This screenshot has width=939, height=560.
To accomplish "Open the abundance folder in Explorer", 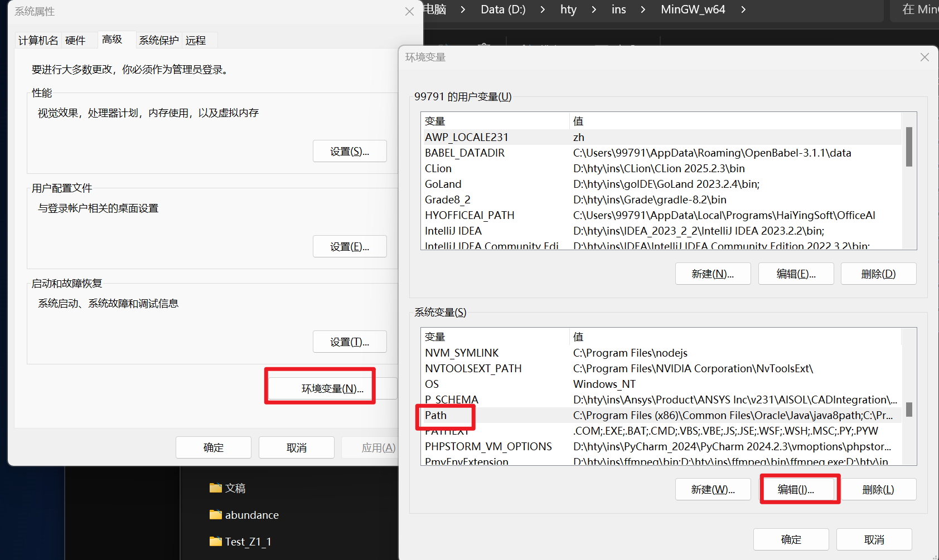I will [244, 515].
